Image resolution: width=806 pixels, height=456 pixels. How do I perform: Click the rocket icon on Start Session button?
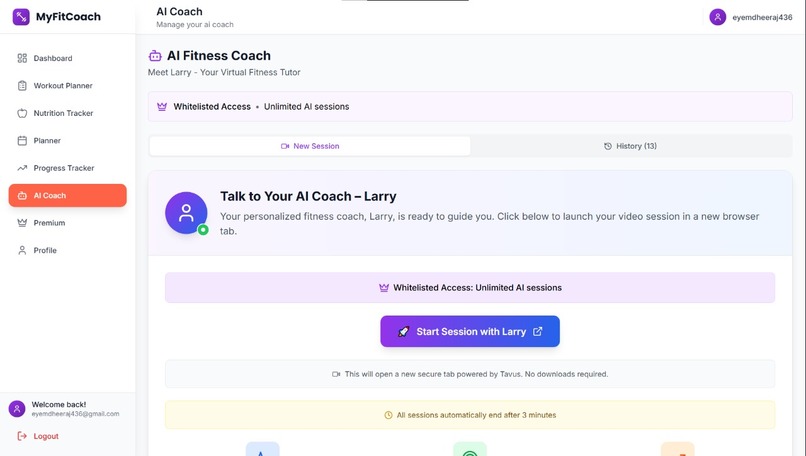[404, 332]
